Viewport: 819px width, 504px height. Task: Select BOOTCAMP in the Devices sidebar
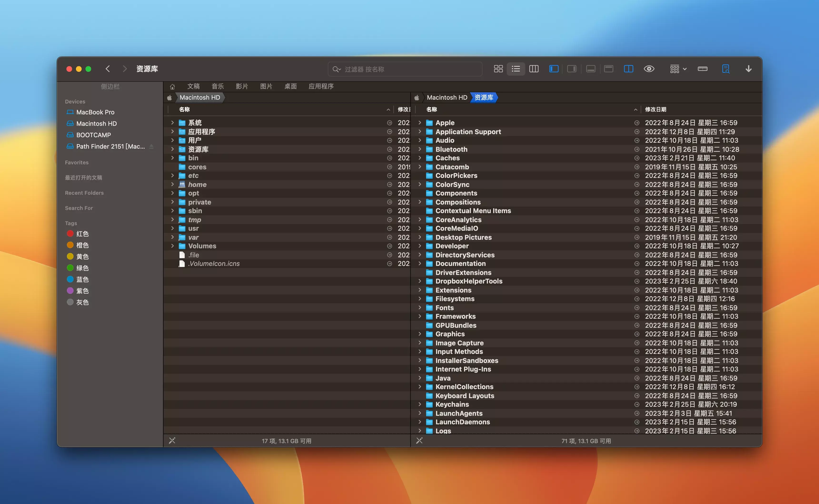(x=93, y=135)
